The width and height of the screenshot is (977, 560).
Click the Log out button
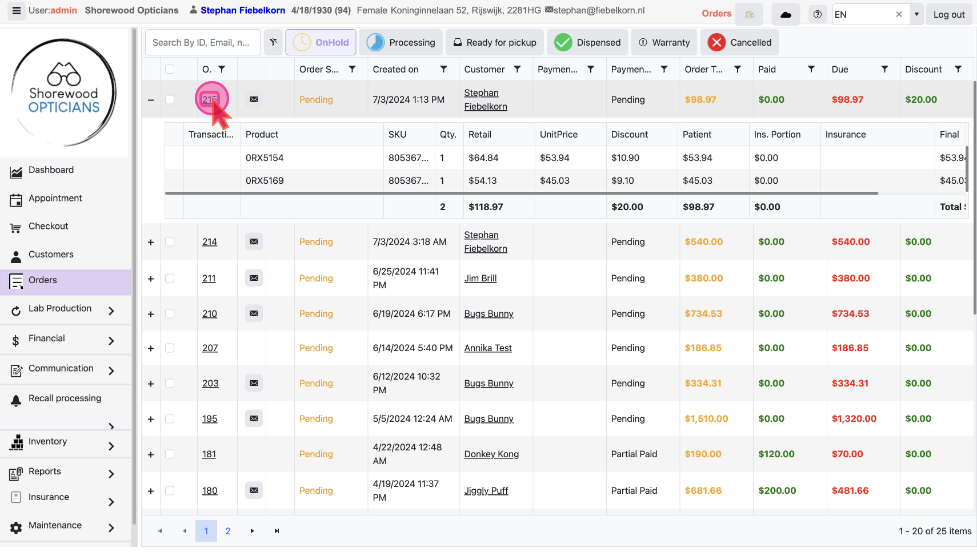[x=948, y=14]
